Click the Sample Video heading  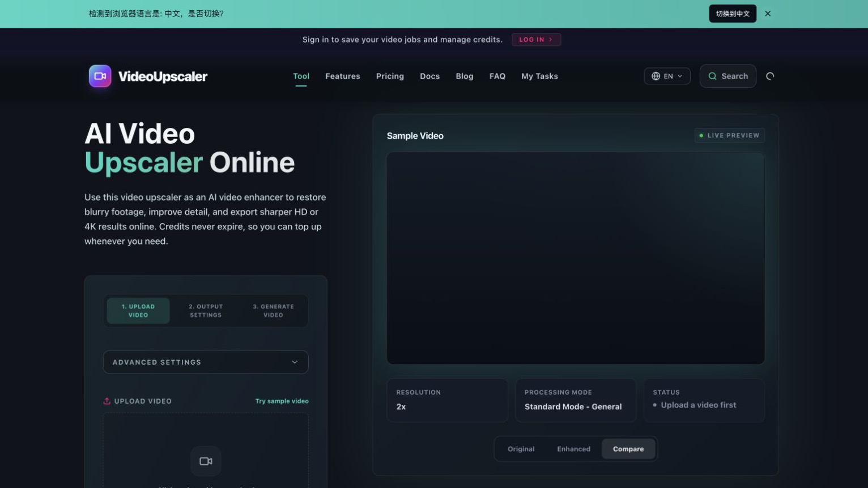point(415,136)
